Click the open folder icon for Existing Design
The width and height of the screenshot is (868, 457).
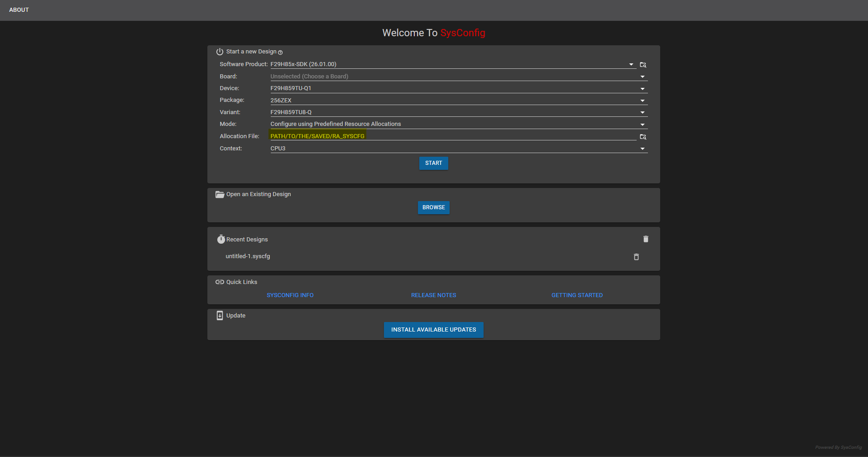(220, 194)
